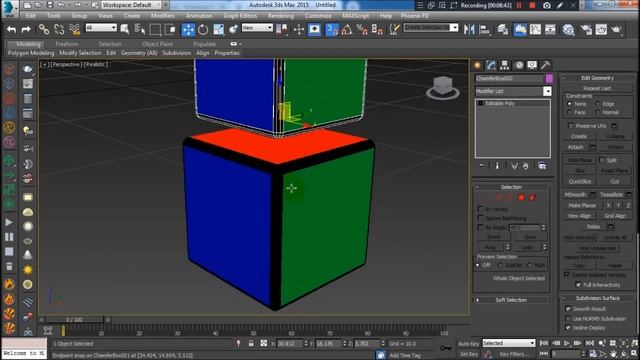This screenshot has height=360, width=640.
Task: Open the Material Editor icon
Action: 568,29
